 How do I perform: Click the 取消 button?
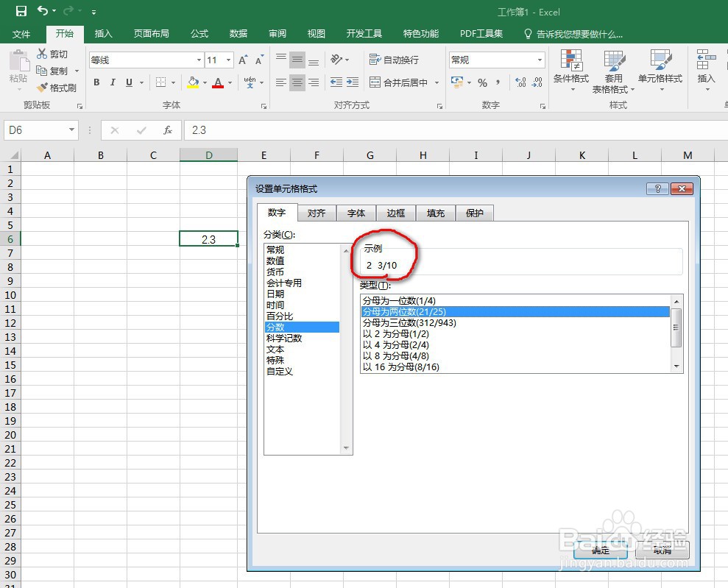[660, 550]
